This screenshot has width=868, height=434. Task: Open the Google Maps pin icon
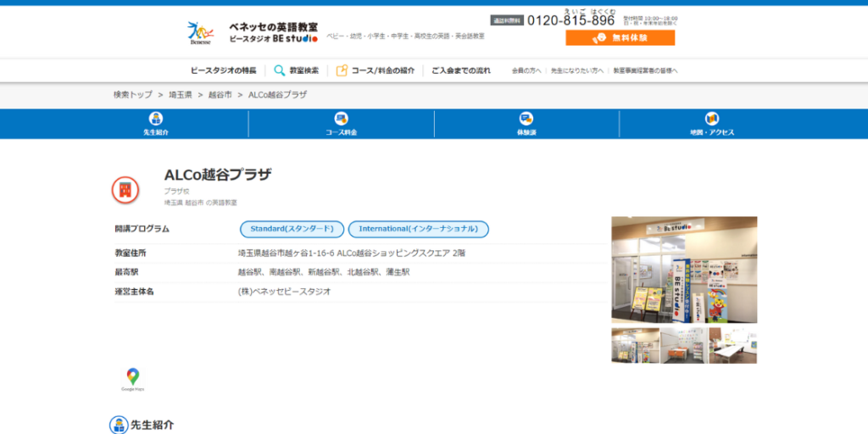pos(133,379)
